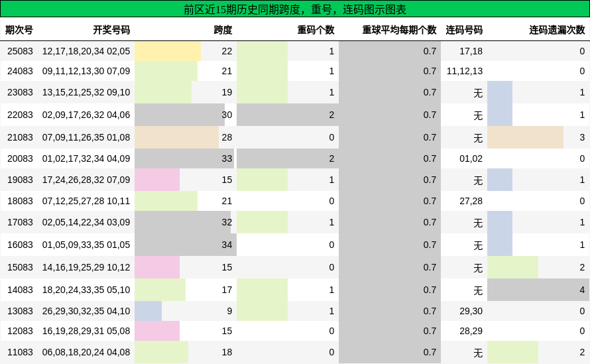The height and width of the screenshot is (364, 590).
Task: Click average value 0.7 in row 25083
Action: coord(430,51)
